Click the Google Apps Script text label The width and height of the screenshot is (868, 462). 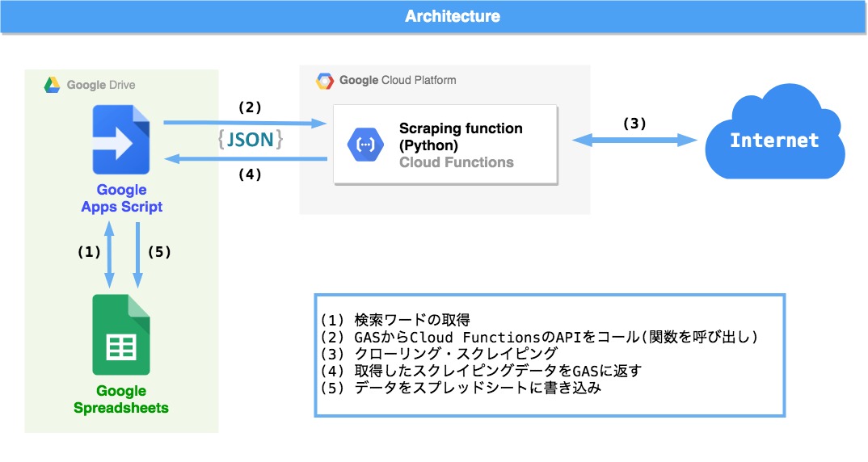tap(122, 198)
